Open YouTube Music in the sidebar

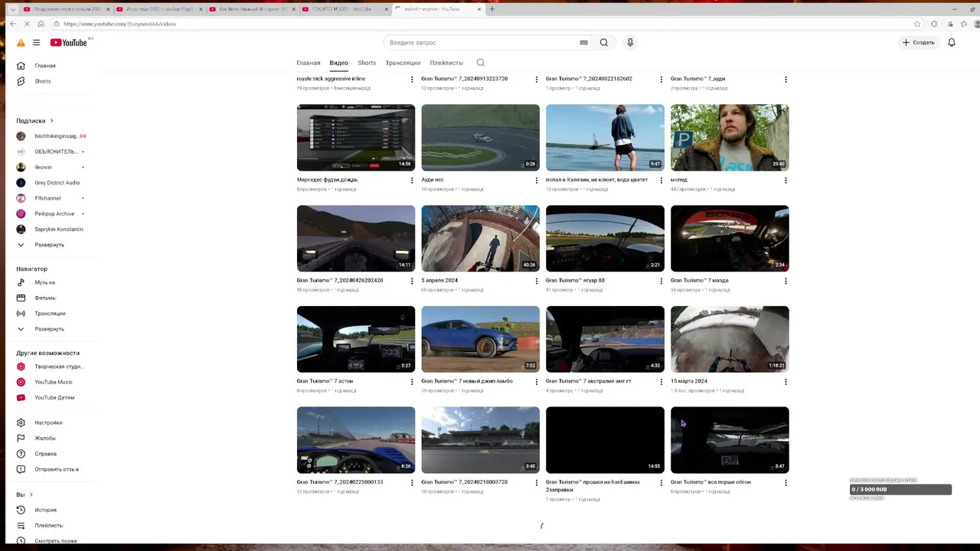point(54,382)
